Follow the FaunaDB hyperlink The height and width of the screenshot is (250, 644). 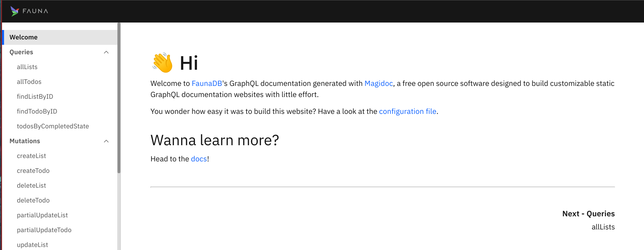point(207,84)
